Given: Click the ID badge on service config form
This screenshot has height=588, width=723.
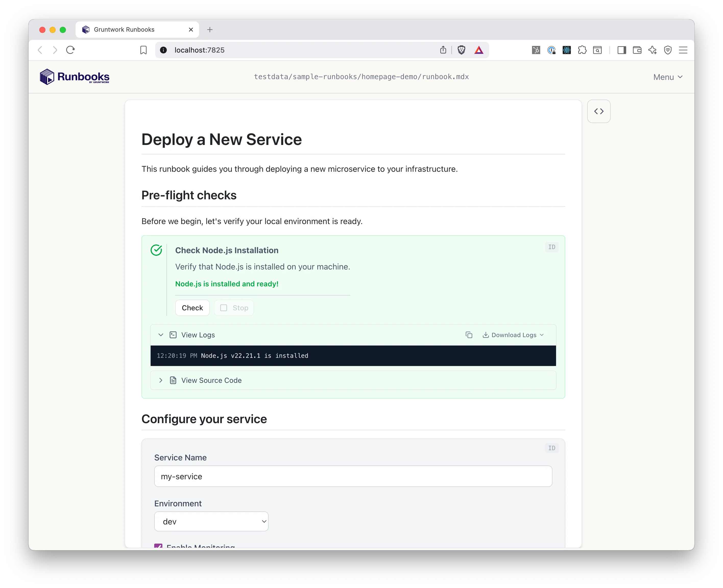Looking at the screenshot, I should pos(551,448).
